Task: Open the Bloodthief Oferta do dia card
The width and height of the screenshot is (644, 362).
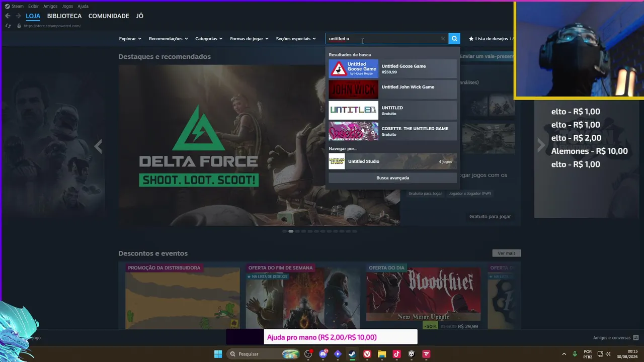Action: click(423, 297)
